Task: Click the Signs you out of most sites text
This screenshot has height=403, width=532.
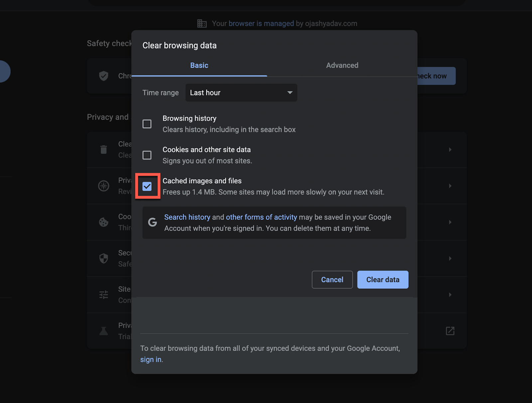Action: 207,161
